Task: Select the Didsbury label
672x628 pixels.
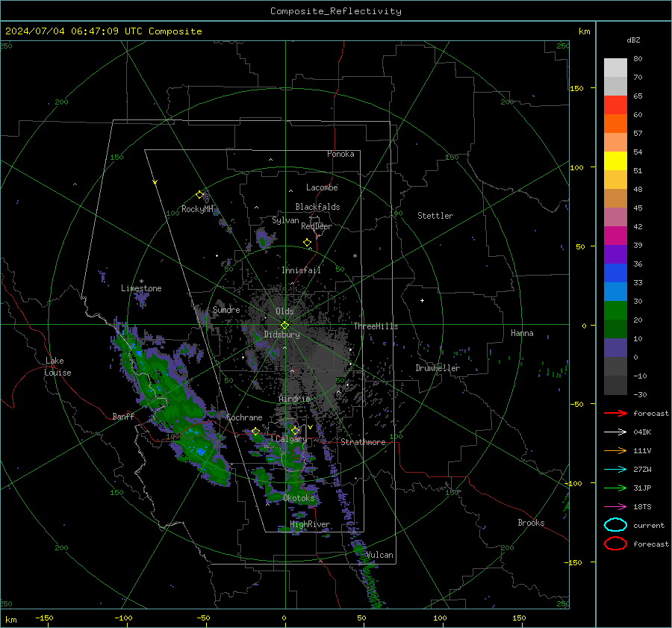Action: [281, 335]
